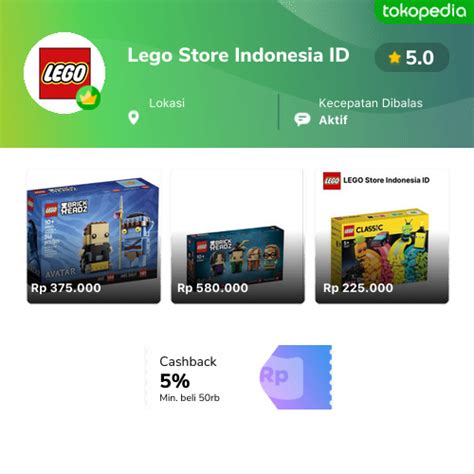This screenshot has height=474, width=474.
Task: Click the location pin icon
Action: click(x=134, y=118)
